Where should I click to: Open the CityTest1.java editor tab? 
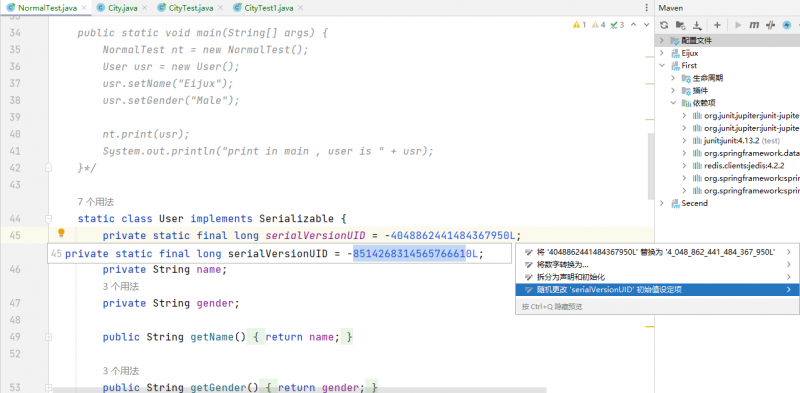267,8
